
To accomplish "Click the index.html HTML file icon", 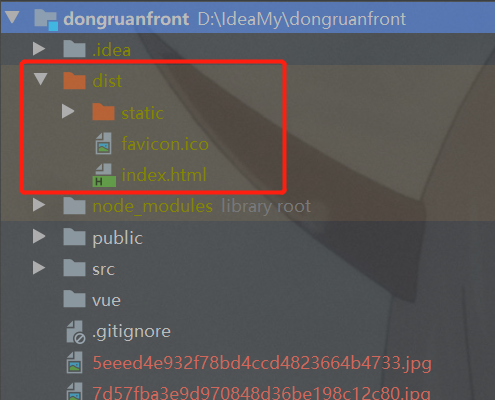I will [104, 175].
